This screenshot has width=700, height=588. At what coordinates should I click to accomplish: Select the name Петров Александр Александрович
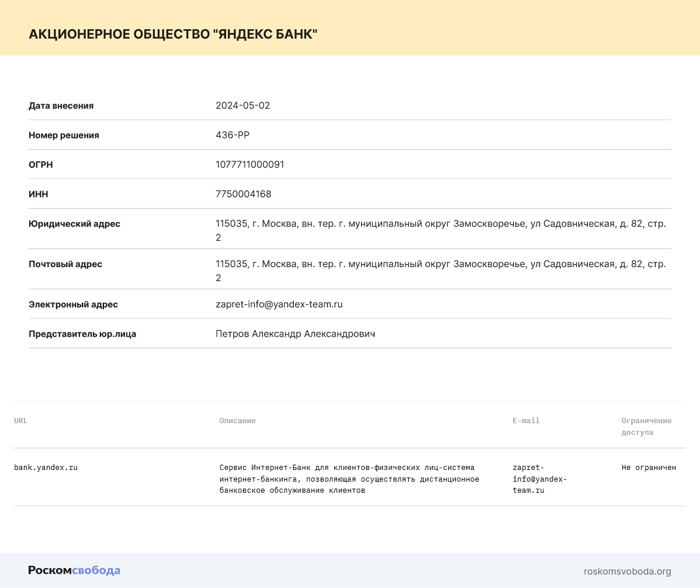[295, 334]
